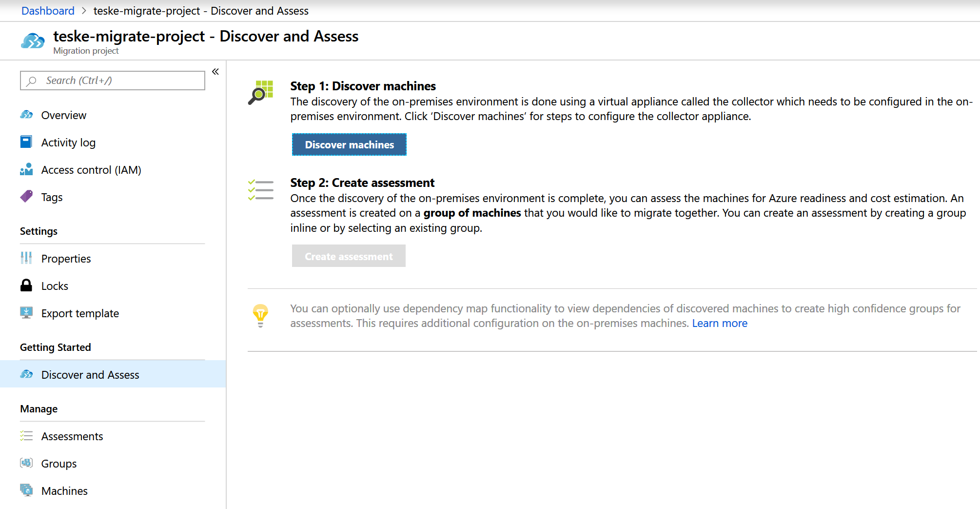980x509 pixels.
Task: Click the Step 1: Discover machines heading
Action: click(363, 86)
